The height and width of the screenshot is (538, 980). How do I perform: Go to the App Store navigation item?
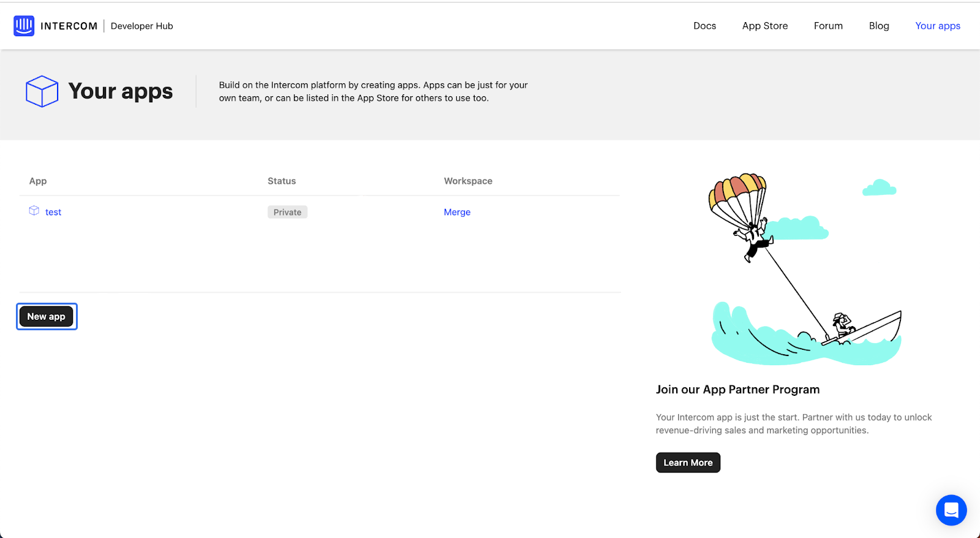click(x=765, y=26)
